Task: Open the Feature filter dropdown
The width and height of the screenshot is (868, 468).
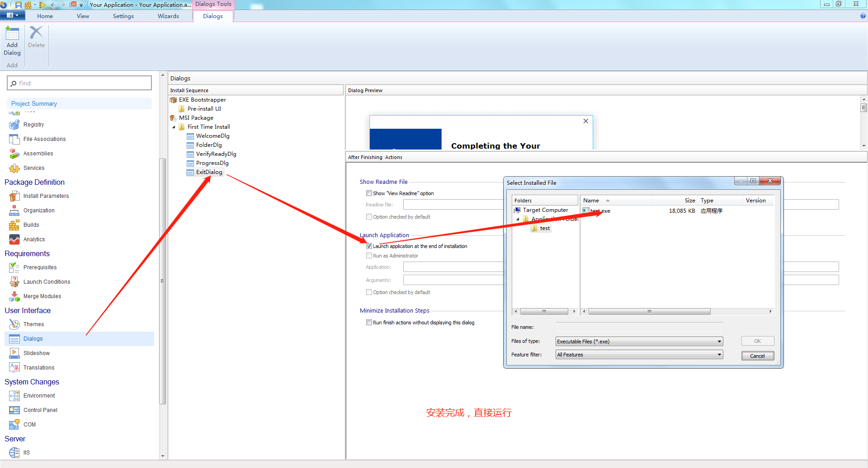Action: click(x=719, y=354)
